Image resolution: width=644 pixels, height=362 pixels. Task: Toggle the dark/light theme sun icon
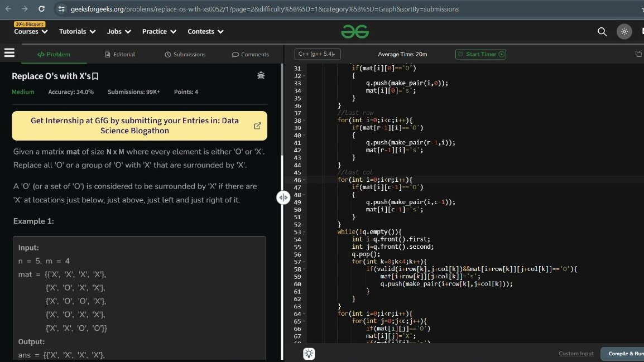(x=624, y=32)
